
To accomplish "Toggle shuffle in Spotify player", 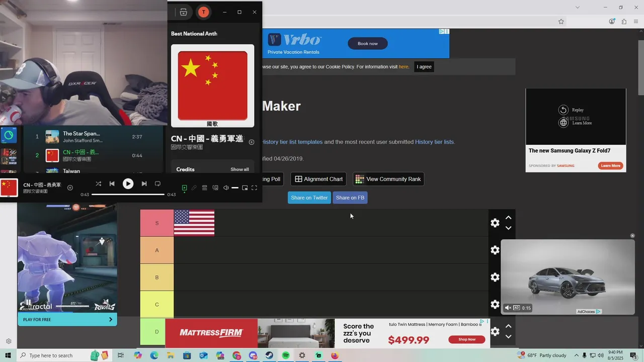I will click(x=98, y=184).
